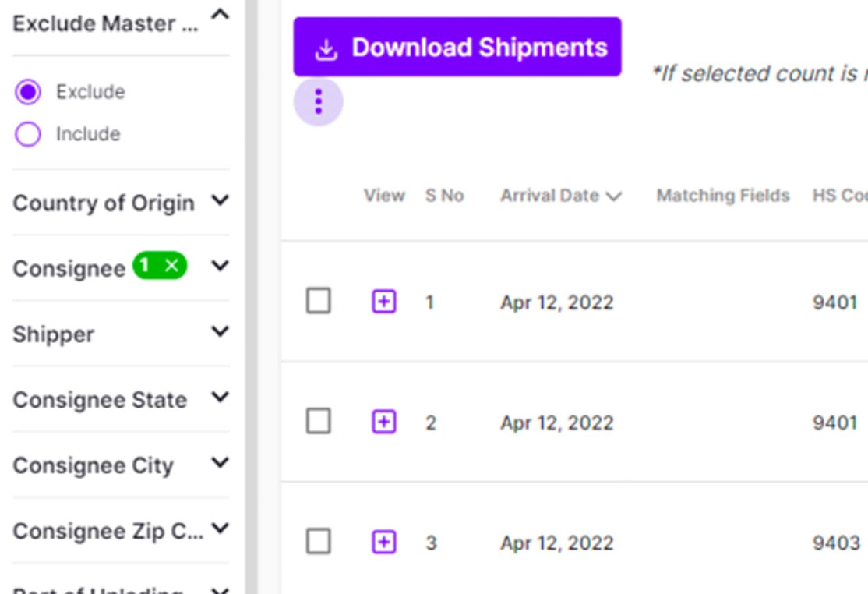Expand the Country of Origin filter

[221, 201]
